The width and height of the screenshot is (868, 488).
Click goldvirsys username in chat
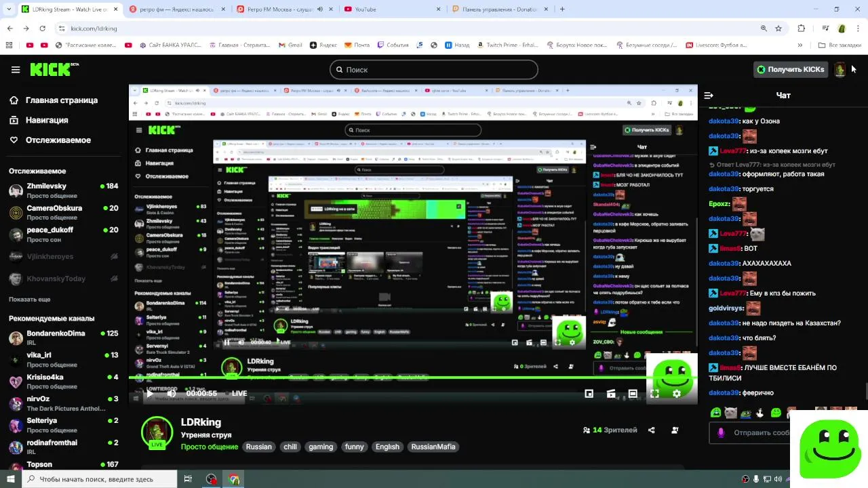coord(726,308)
